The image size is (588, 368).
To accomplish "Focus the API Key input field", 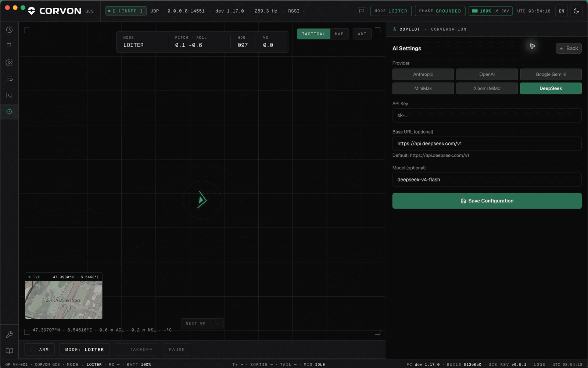I will (487, 115).
